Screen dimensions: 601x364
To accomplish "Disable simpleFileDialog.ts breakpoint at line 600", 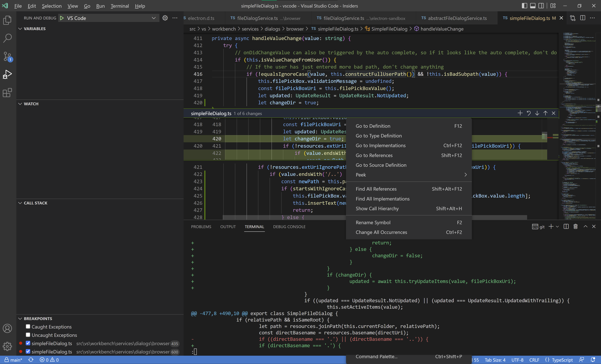I will click(x=28, y=351).
